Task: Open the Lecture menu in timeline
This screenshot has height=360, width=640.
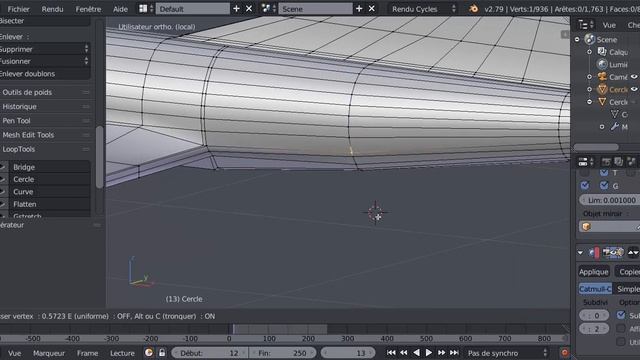Action: (x=122, y=353)
